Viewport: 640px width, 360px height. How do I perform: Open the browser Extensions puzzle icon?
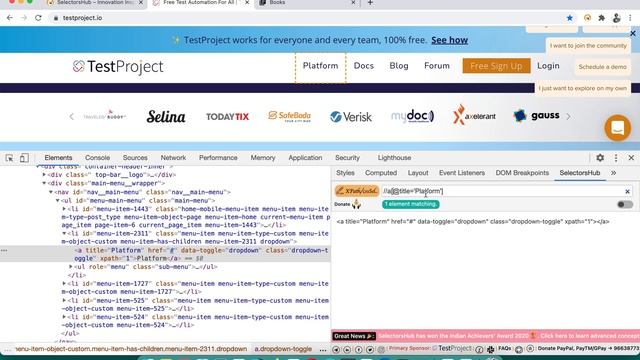[x=602, y=18]
